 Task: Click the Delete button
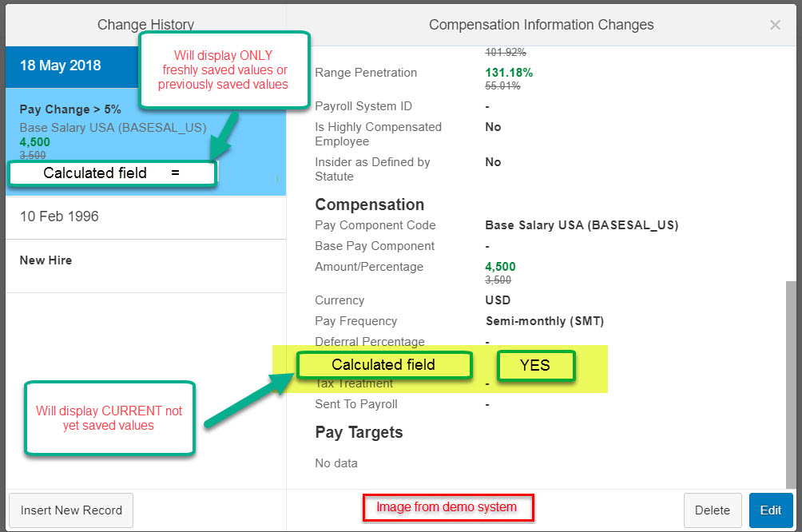[x=712, y=510]
